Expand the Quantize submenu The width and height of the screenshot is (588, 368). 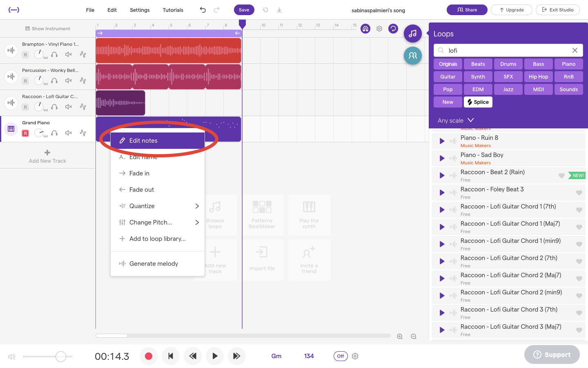coord(158,206)
